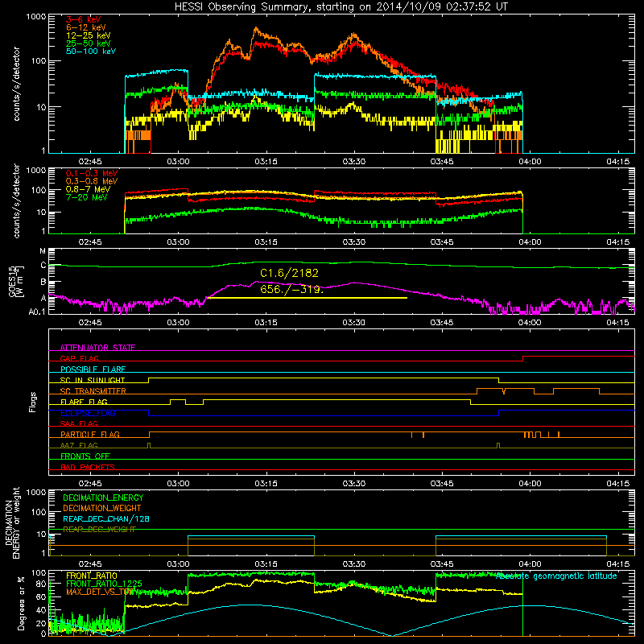The height and width of the screenshot is (644, 644).
Task: Click the A0.1 level label on GOES axis
Action: click(x=37, y=312)
